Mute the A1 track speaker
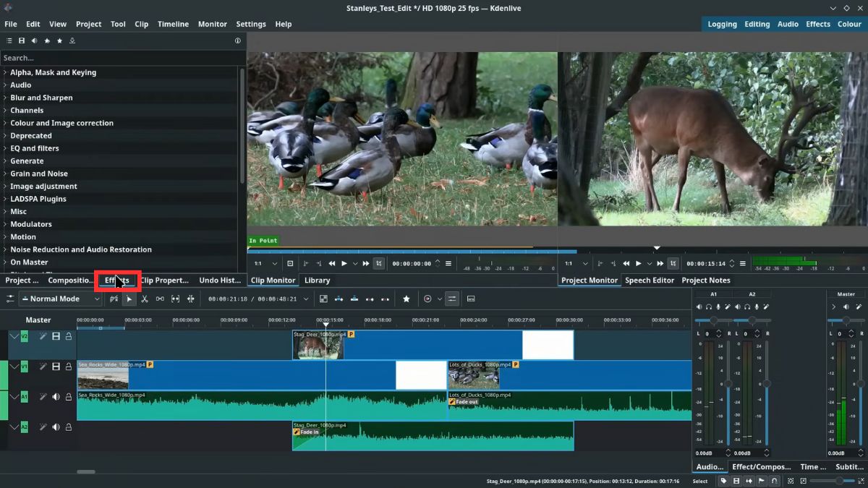This screenshot has height=488, width=868. (x=56, y=397)
